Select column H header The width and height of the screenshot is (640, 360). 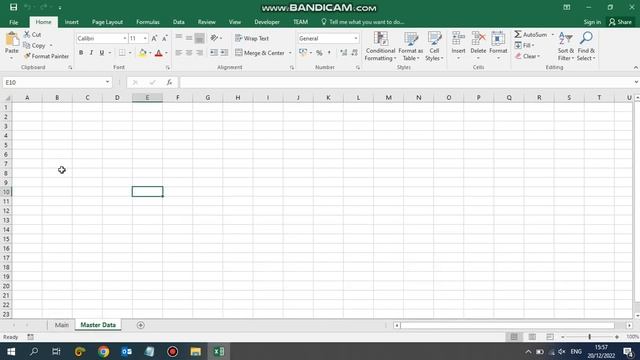coord(238,98)
